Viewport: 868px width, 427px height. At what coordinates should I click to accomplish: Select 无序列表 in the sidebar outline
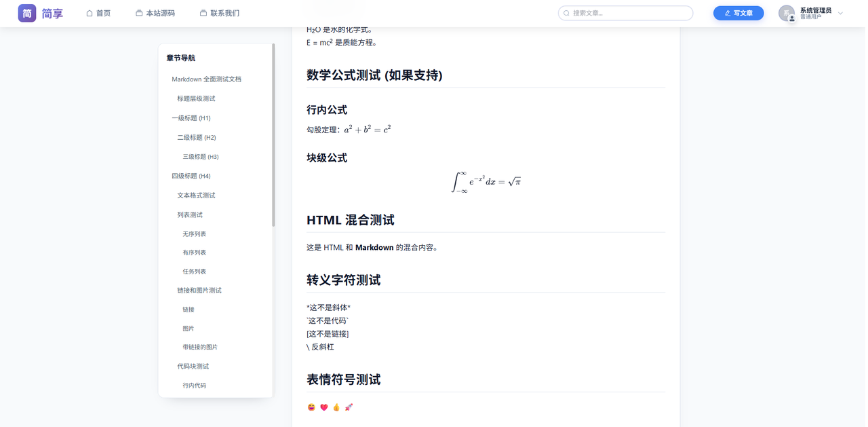(x=195, y=234)
